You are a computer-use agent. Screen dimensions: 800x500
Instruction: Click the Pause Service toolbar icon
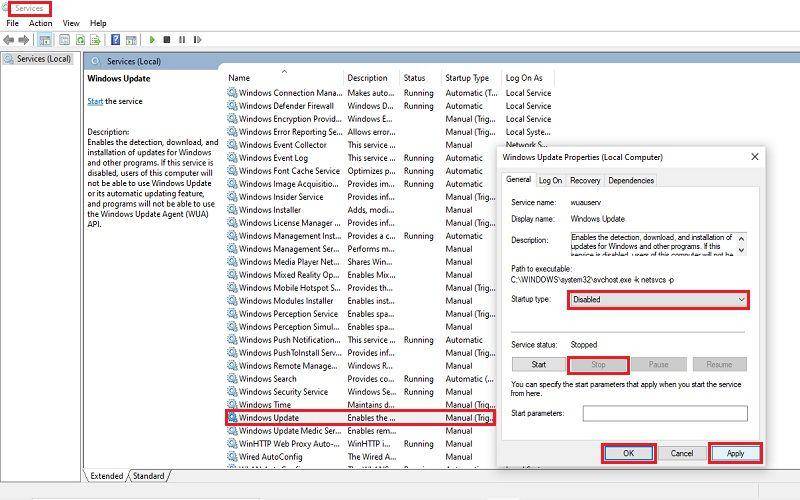coord(182,39)
